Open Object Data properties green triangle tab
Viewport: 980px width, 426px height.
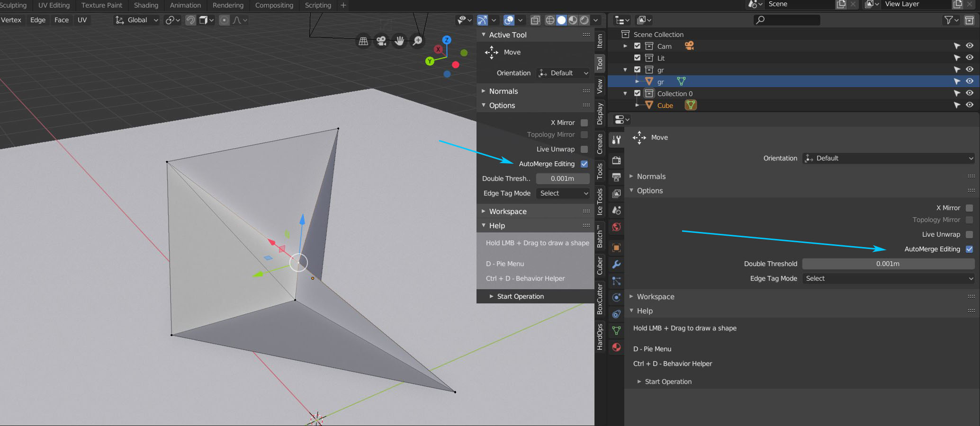tap(616, 330)
